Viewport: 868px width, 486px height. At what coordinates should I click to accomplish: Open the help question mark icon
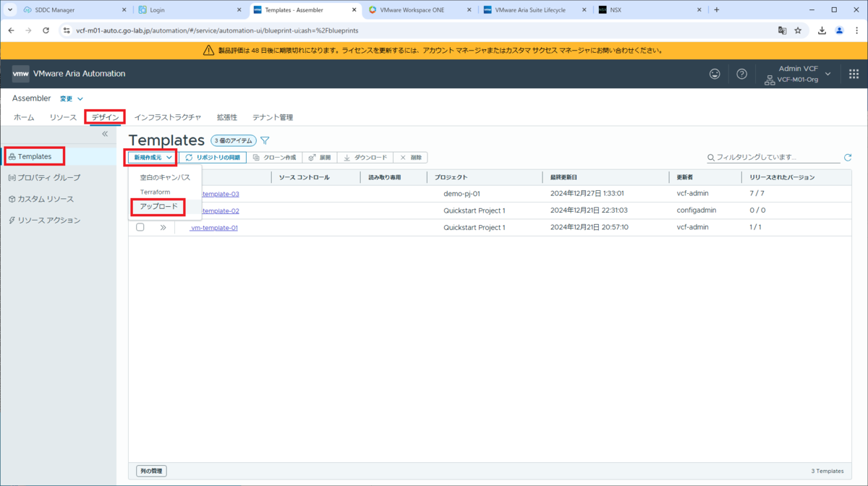741,74
